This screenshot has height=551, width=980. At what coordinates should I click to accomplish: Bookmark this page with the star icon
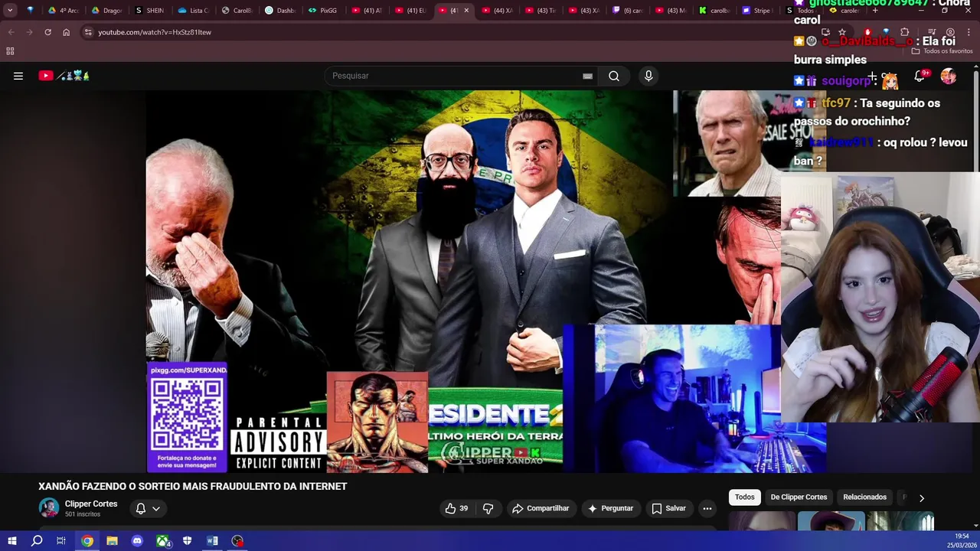(842, 32)
